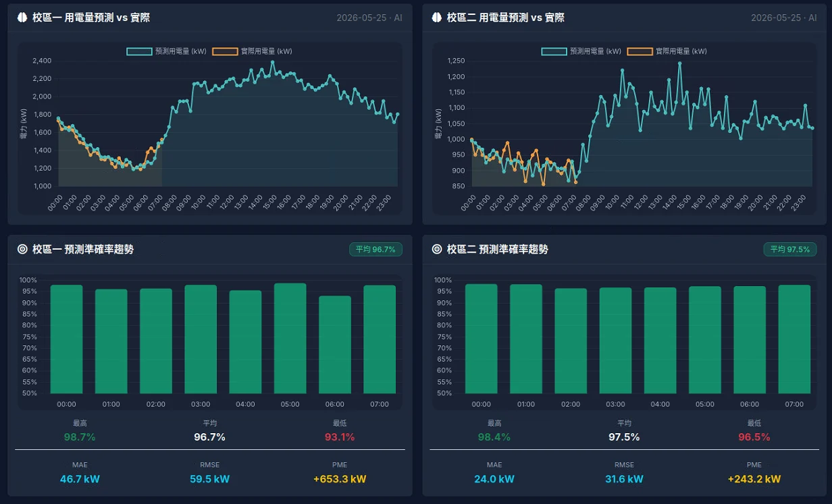
Task: Click the 最高 value 98.7%
Action: coord(80,437)
